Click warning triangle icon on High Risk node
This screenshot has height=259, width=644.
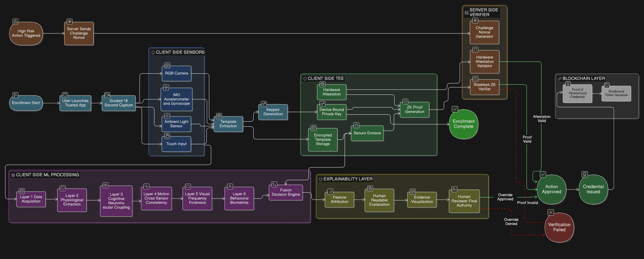[x=15, y=22]
